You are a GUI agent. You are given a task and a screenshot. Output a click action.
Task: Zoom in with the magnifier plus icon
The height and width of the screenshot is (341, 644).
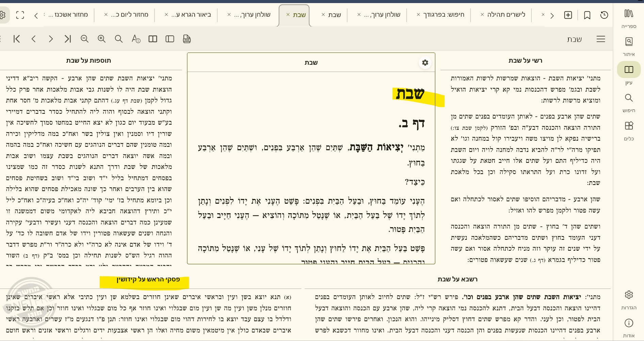101,39
